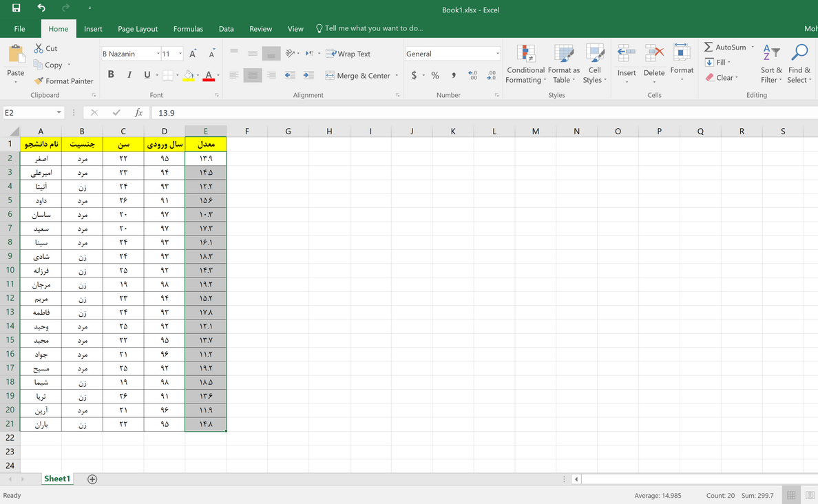The image size is (818, 504).
Task: Click the Cut button
Action: tap(46, 48)
